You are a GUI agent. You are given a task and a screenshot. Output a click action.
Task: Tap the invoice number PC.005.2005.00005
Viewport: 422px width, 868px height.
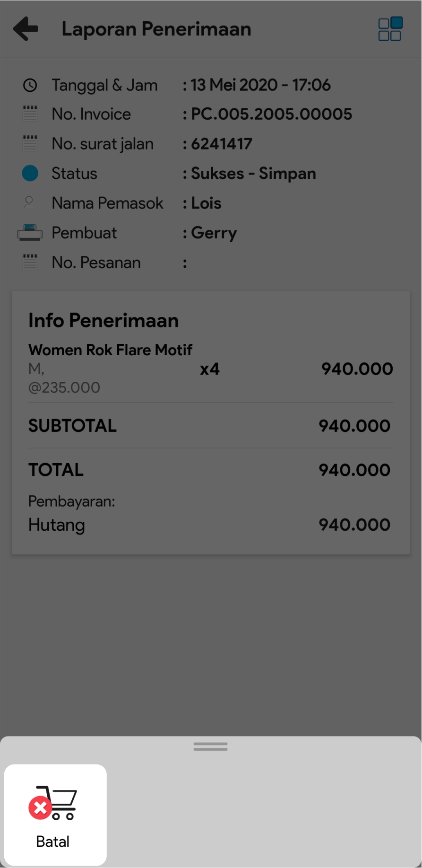pos(271,114)
